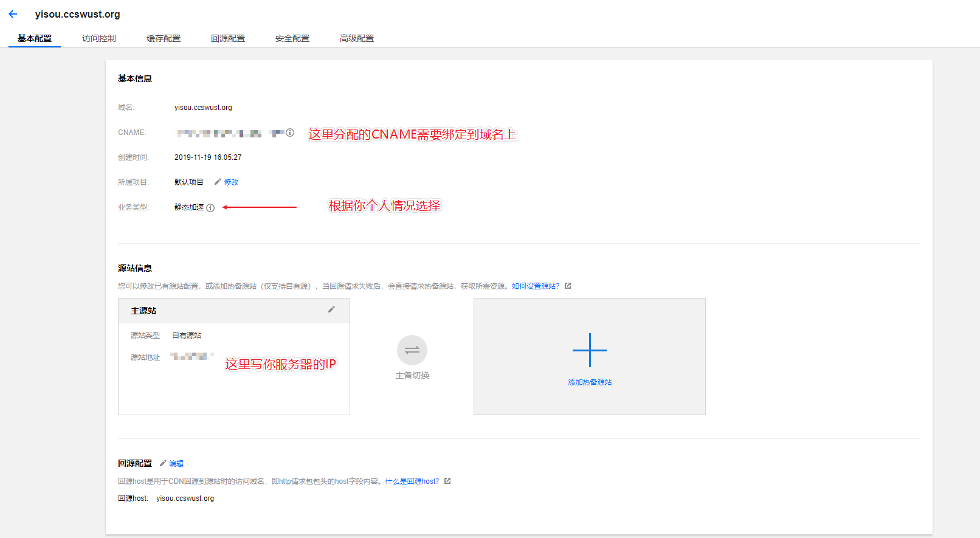
Task: Click the 修改 link for 所属项目
Action: pyautogui.click(x=231, y=182)
